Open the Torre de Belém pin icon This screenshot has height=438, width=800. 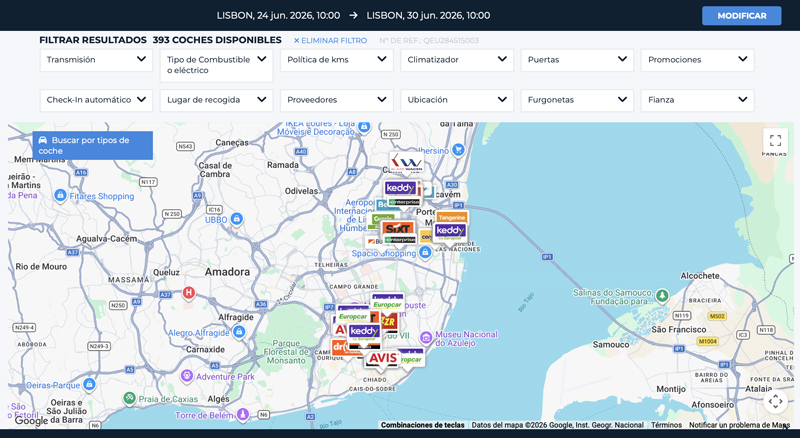pyautogui.click(x=243, y=414)
